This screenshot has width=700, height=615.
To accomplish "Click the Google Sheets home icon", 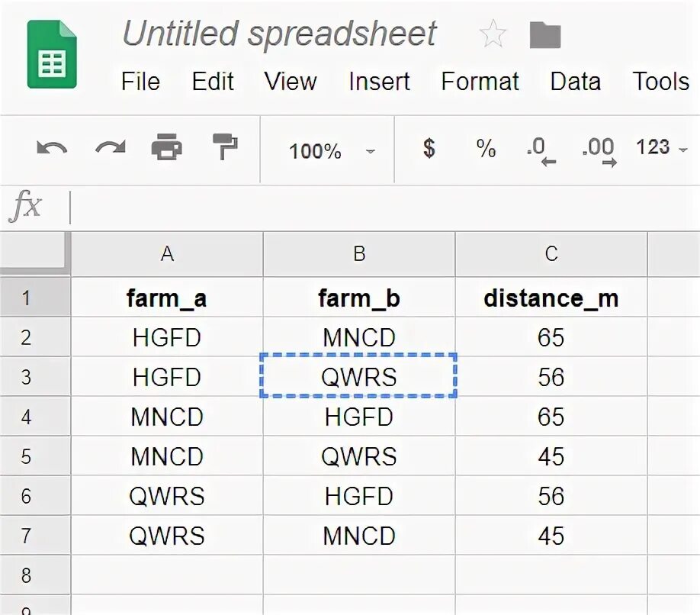I will point(52,54).
